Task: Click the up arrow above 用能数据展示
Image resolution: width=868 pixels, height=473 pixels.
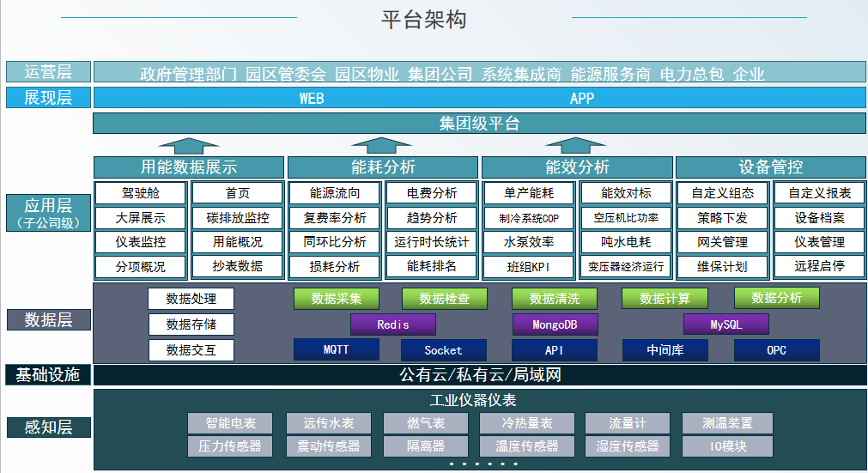Action: [x=189, y=144]
